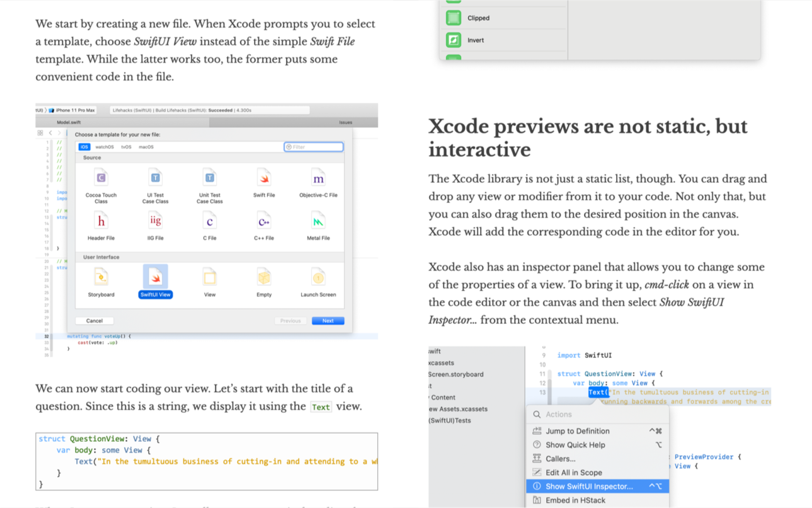
Task: Choose the C++ File template
Action: pyautogui.click(x=264, y=226)
